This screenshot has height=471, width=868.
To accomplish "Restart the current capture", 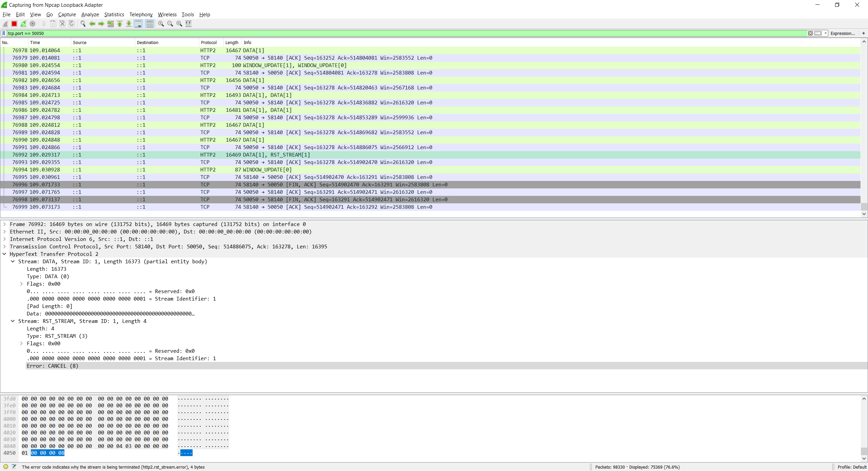I will tap(23, 24).
